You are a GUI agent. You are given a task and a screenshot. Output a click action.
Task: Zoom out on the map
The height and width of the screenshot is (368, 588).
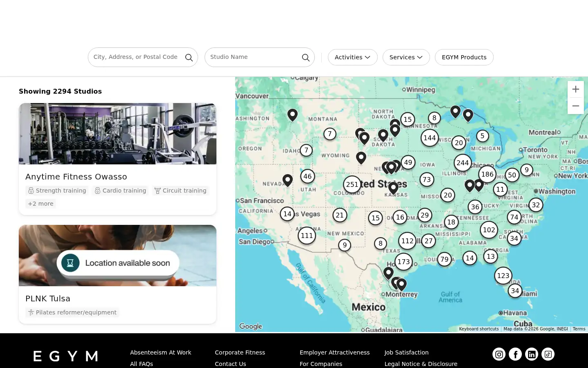(576, 106)
